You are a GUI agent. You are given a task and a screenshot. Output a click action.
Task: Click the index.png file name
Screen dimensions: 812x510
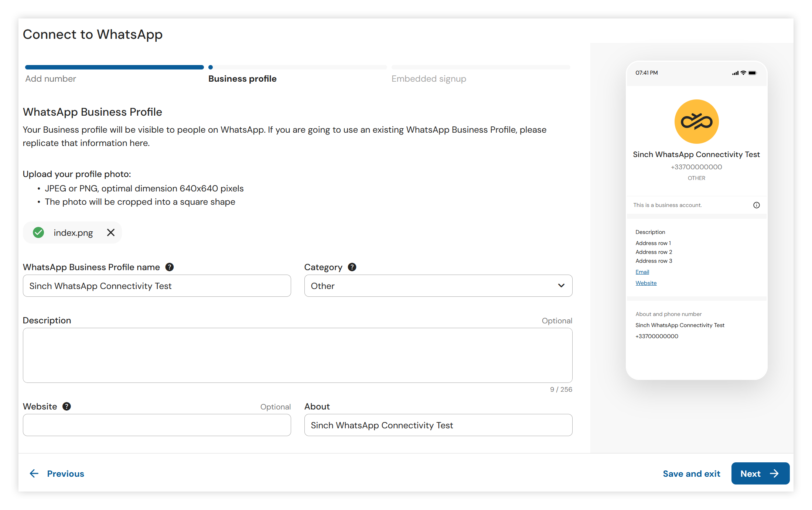73,233
